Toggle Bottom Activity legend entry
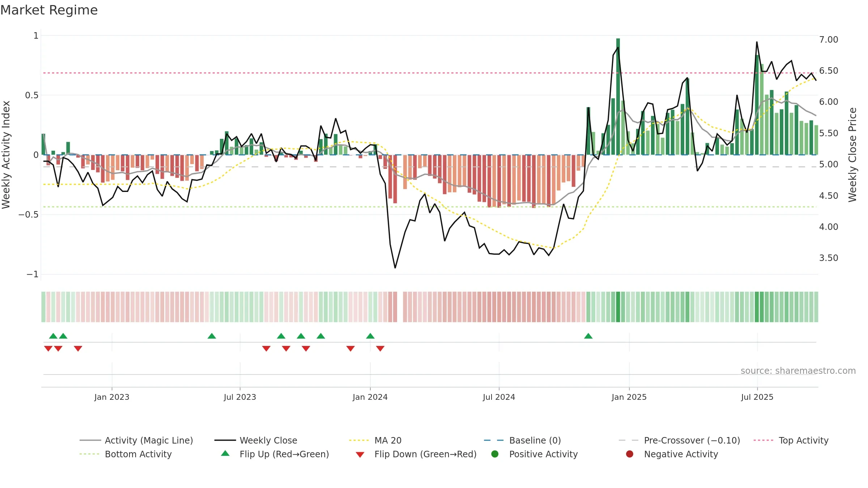868x488 pixels. 125,454
